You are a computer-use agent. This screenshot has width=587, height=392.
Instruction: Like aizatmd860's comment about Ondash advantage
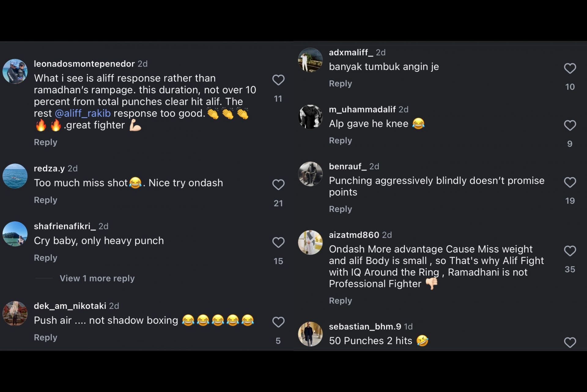pyautogui.click(x=570, y=251)
